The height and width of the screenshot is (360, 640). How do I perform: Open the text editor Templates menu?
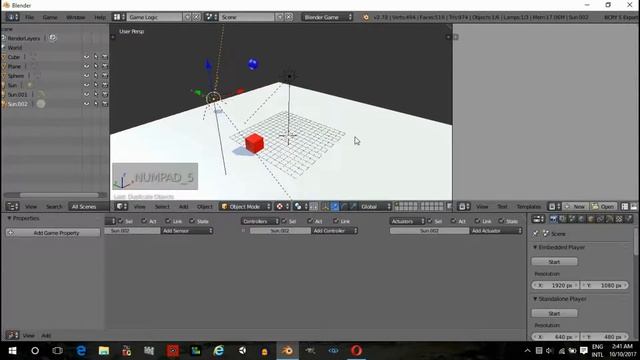click(529, 207)
